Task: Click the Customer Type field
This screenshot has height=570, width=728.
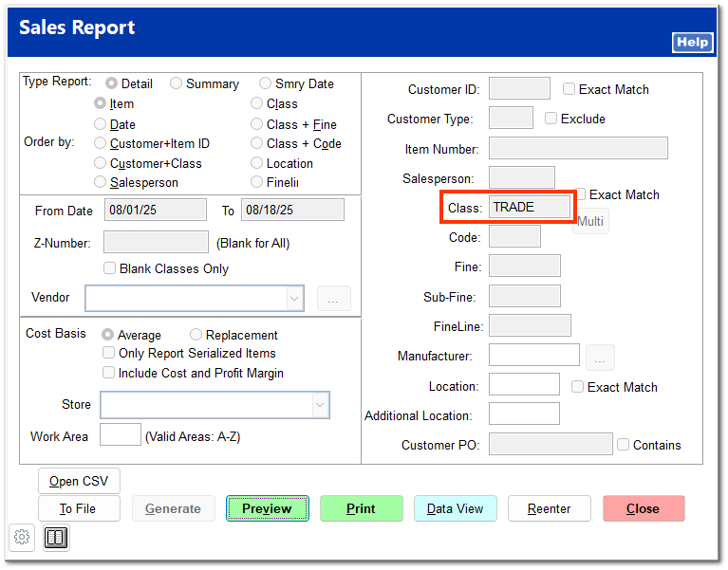Action: coord(511,118)
